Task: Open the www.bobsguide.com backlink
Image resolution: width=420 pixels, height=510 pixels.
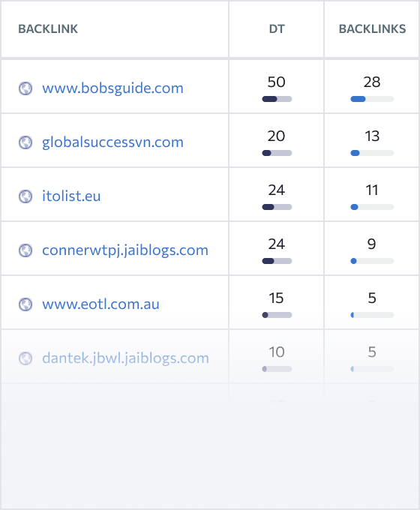Action: tap(112, 88)
